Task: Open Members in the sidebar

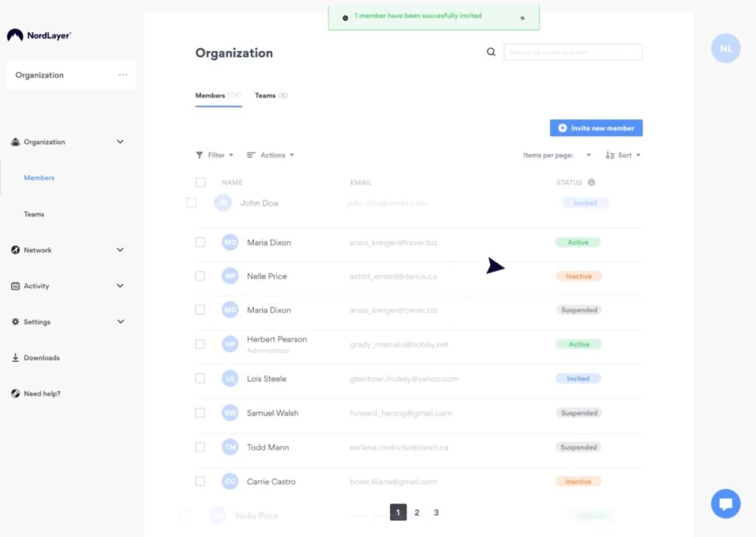Action: coord(39,177)
